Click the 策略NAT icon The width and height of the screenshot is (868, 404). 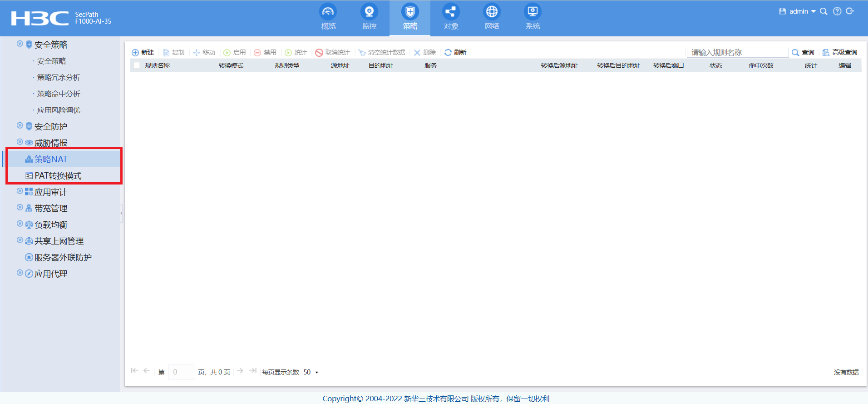29,159
